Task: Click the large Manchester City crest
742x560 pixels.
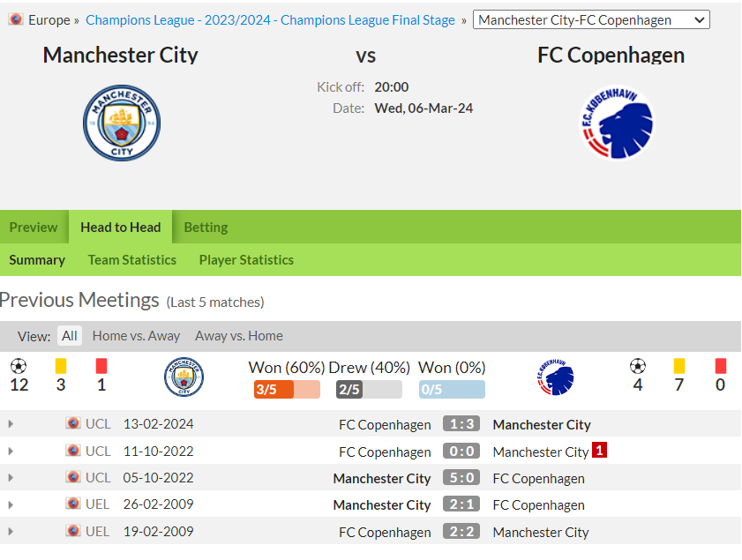Action: click(x=122, y=123)
